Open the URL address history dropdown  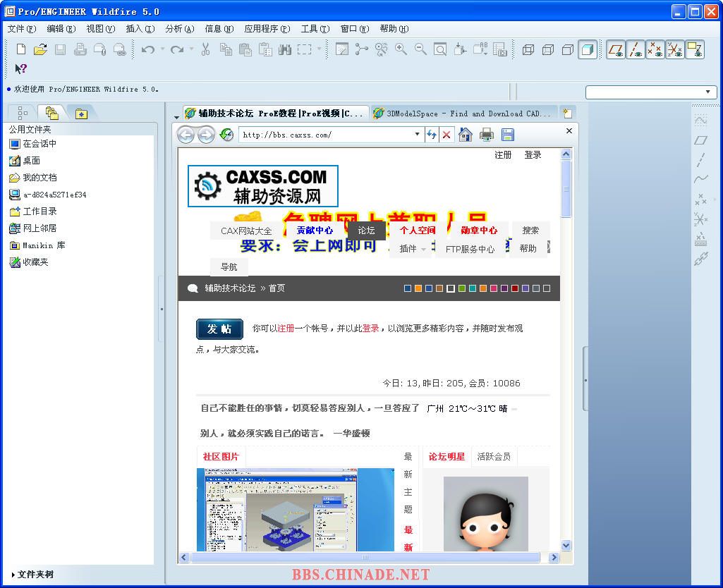(x=417, y=135)
